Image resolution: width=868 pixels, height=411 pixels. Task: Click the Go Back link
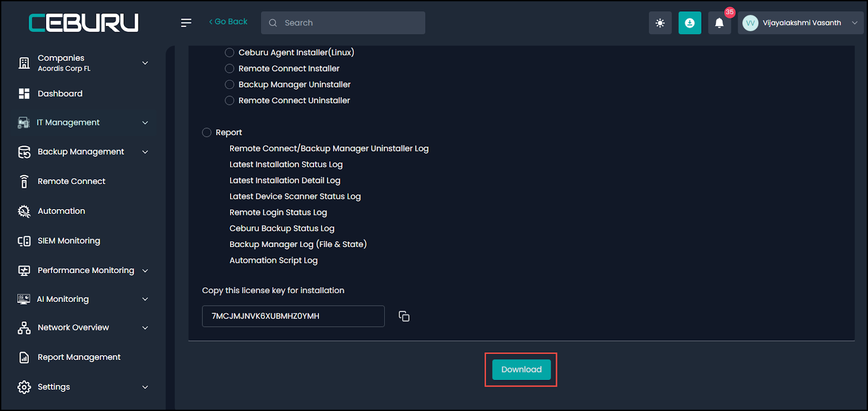point(228,22)
